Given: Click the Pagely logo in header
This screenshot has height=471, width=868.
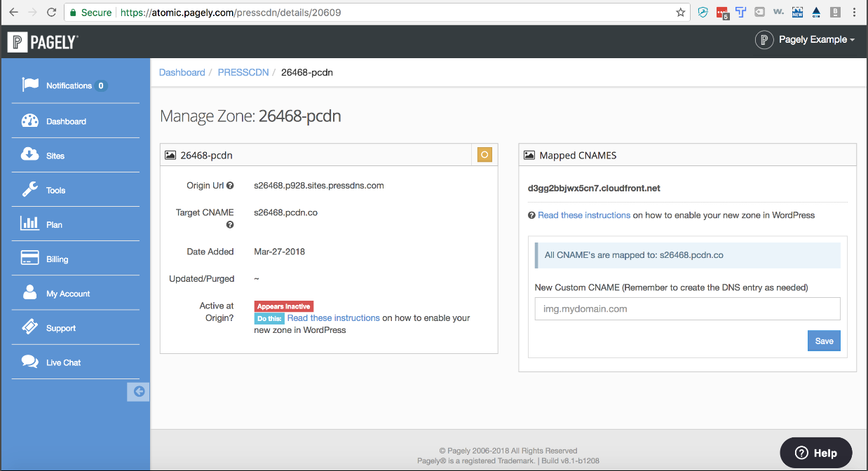Looking at the screenshot, I should [x=43, y=42].
